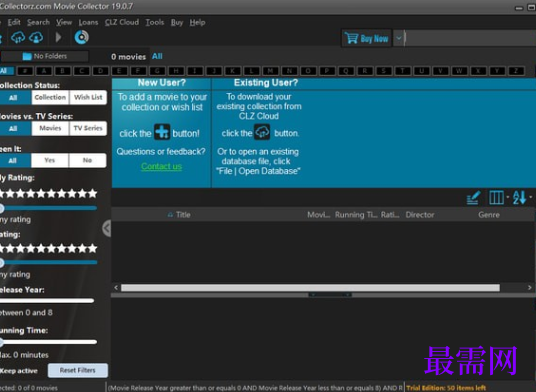Click into the quick search field
Image resolution: width=536 pixels, height=392 pixels.
(470, 38)
